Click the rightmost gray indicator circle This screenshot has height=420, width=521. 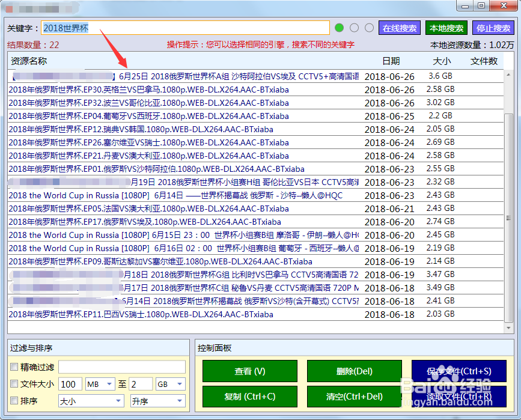point(369,28)
